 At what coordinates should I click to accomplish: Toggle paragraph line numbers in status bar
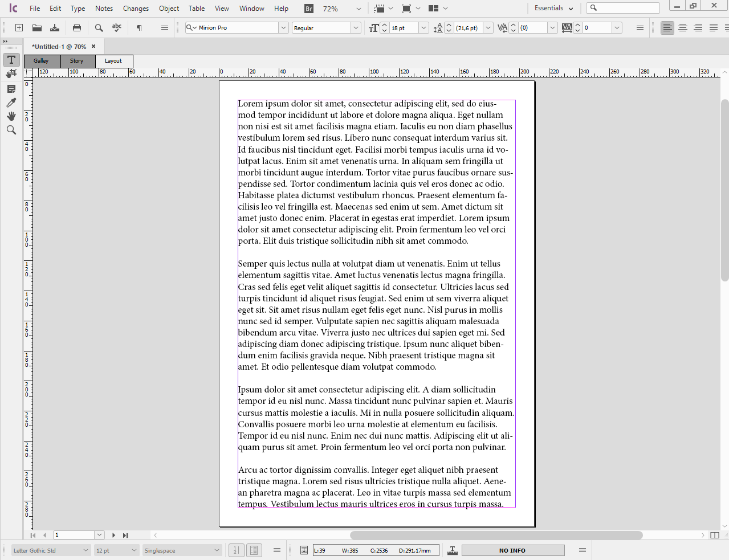(236, 550)
